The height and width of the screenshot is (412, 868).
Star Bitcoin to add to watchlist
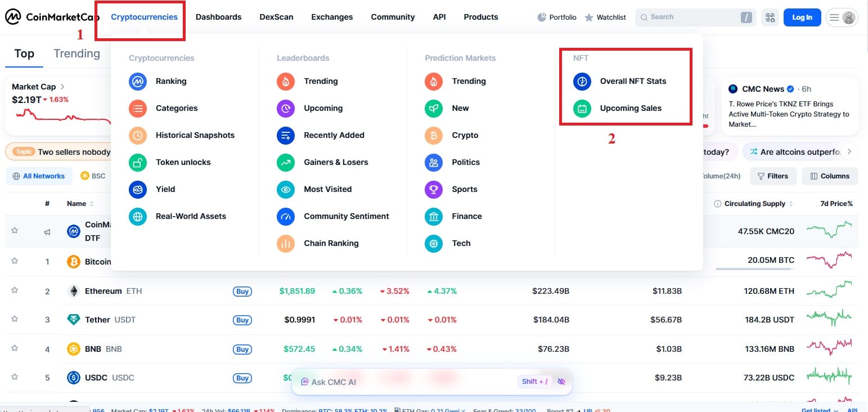[x=15, y=261]
